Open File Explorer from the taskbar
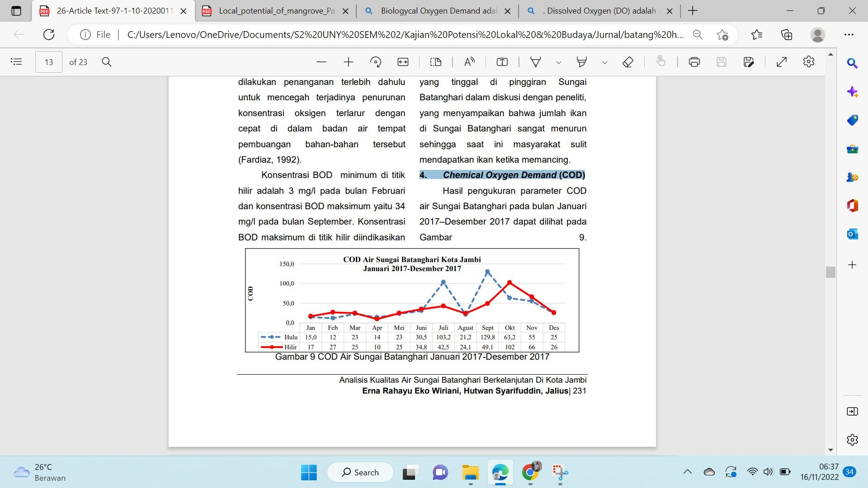Screen dimensions: 868x488 pyautogui.click(x=470, y=473)
